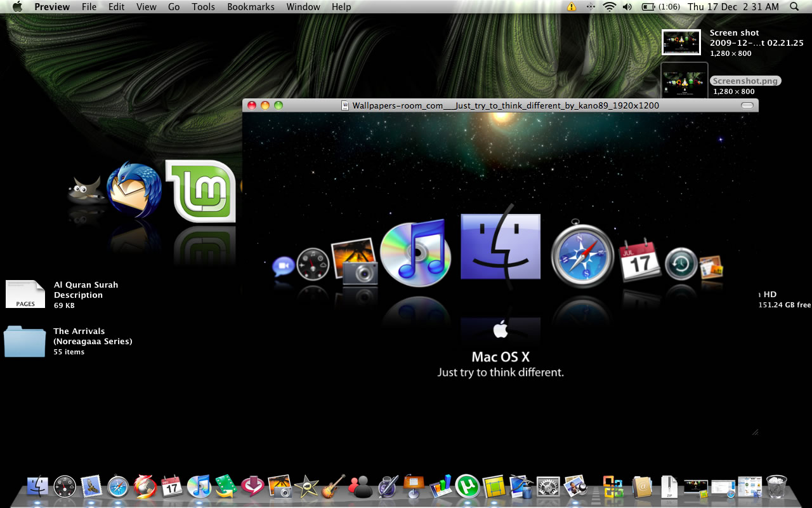Viewport: 812px width, 508px height.
Task: Open the Go menu
Action: click(174, 7)
